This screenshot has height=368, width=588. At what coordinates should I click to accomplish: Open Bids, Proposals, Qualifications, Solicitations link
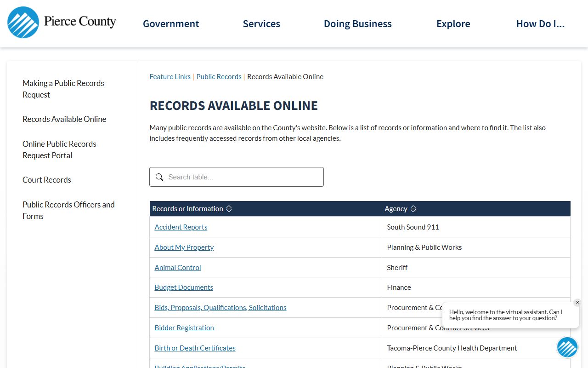[220, 308]
